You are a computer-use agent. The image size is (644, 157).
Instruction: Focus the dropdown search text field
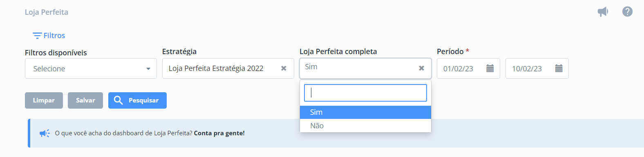pyautogui.click(x=365, y=93)
